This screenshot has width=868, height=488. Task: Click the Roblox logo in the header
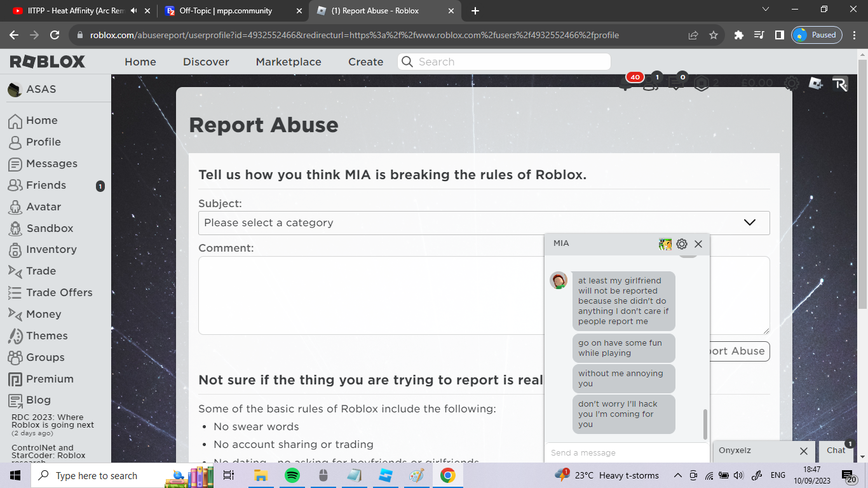[x=48, y=62]
